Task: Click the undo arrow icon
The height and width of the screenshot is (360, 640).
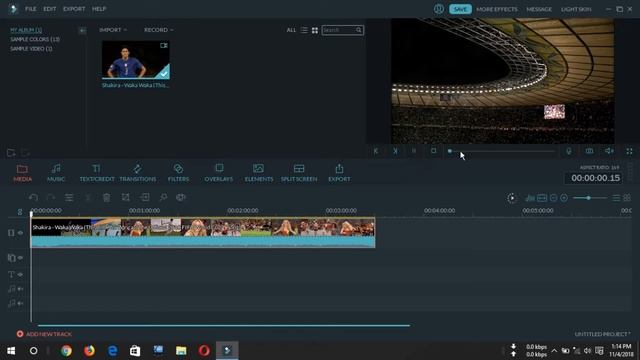Action: (x=33, y=198)
